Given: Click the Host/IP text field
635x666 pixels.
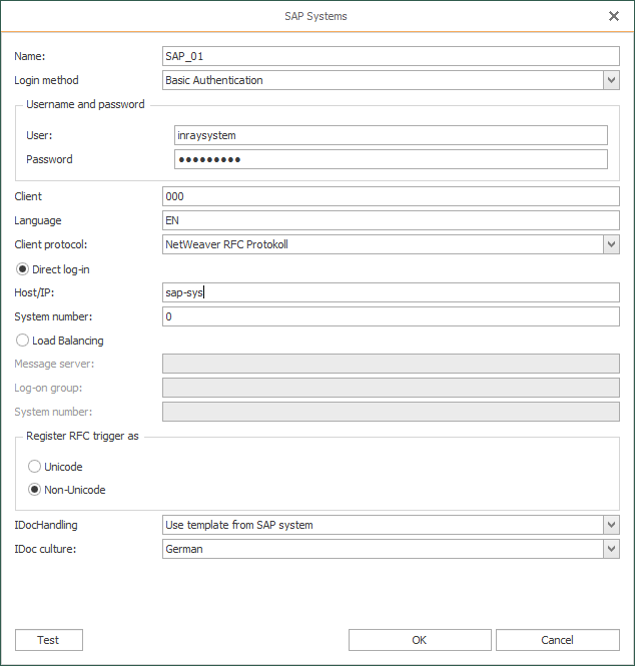Looking at the screenshot, I should pos(390,293).
